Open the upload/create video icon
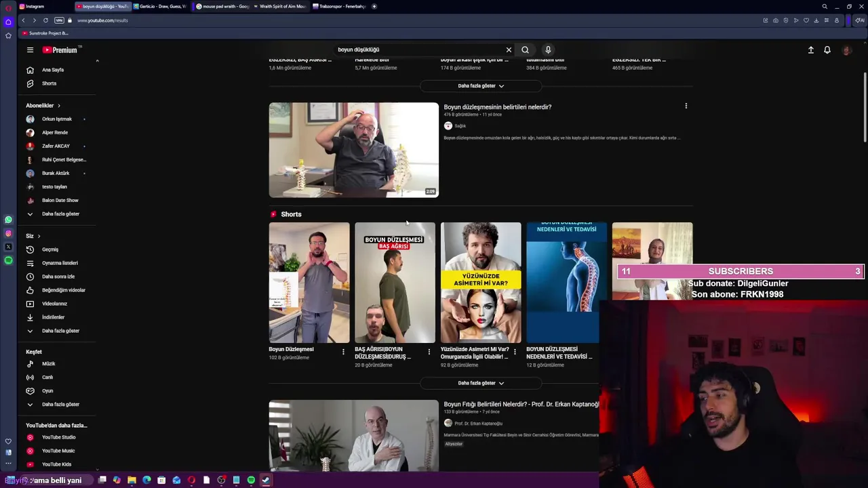 (810, 50)
